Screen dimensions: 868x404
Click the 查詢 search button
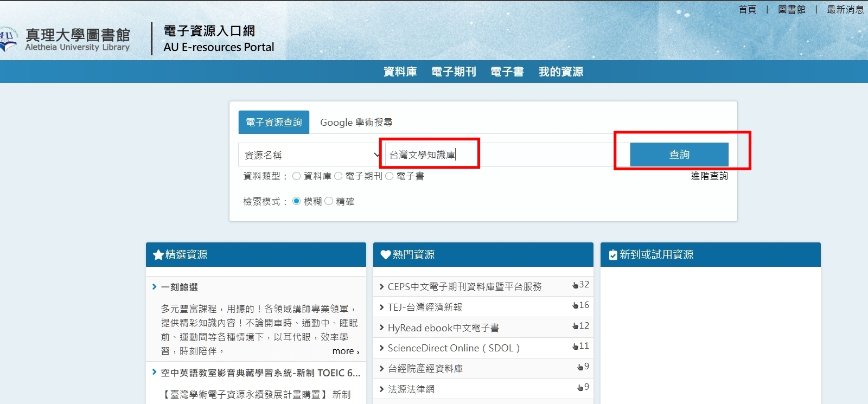pyautogui.click(x=679, y=155)
